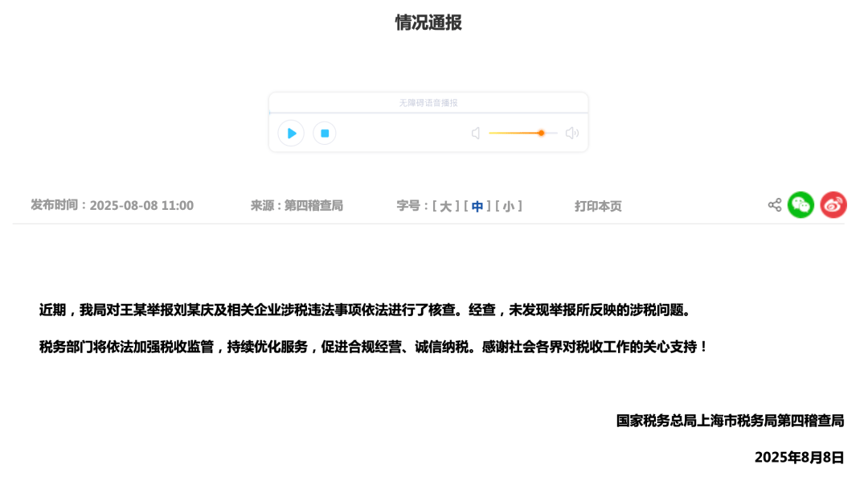Share the page via WeChat icon
Image resolution: width=868 pixels, height=481 pixels.
(x=801, y=205)
